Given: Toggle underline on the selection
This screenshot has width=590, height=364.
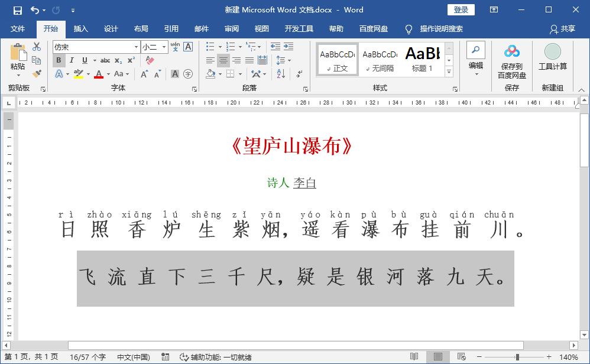Looking at the screenshot, I should (x=85, y=60).
